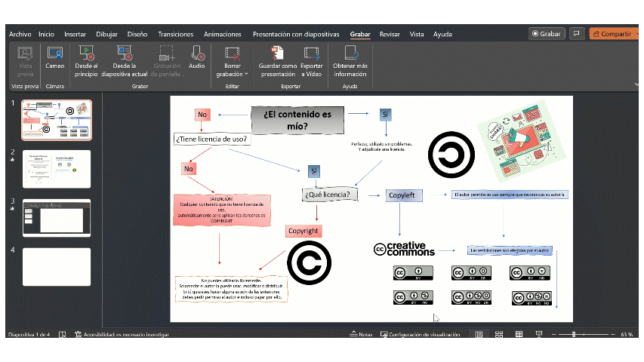Click the zoom out minus button

click(553, 335)
